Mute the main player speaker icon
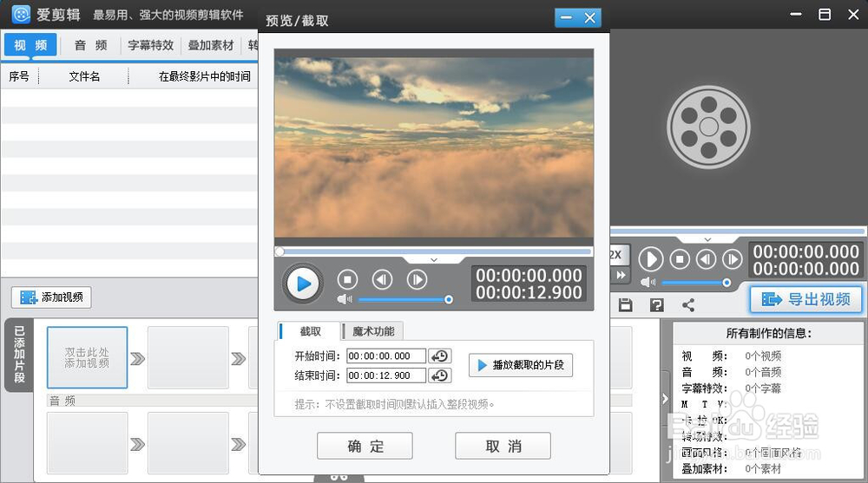 (x=648, y=283)
